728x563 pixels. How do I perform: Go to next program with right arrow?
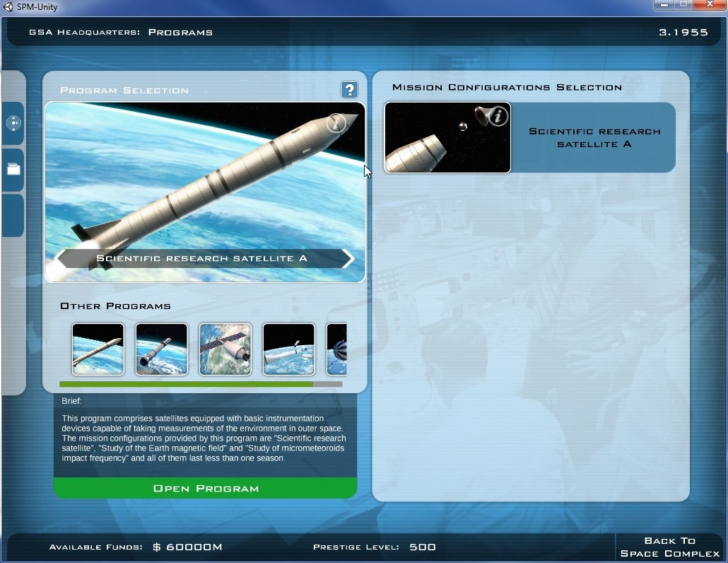pyautogui.click(x=348, y=259)
